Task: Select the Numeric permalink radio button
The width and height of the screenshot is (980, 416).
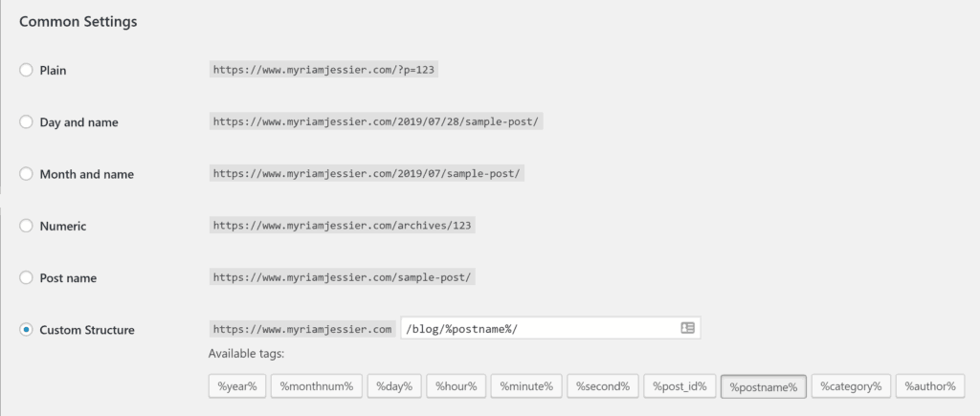Action: tap(26, 226)
